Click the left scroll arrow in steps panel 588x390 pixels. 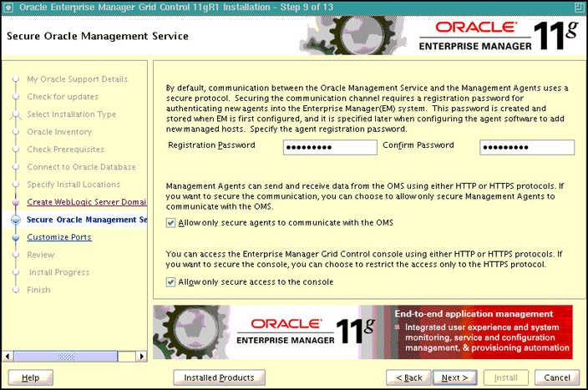(8, 357)
